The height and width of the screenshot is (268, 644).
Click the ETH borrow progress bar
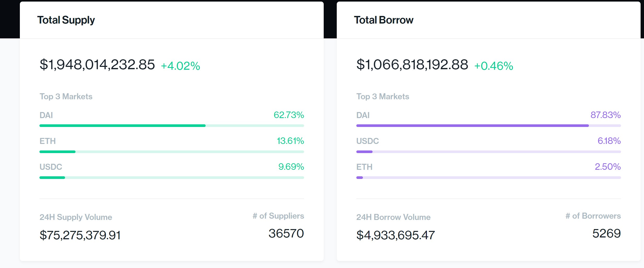488,178
